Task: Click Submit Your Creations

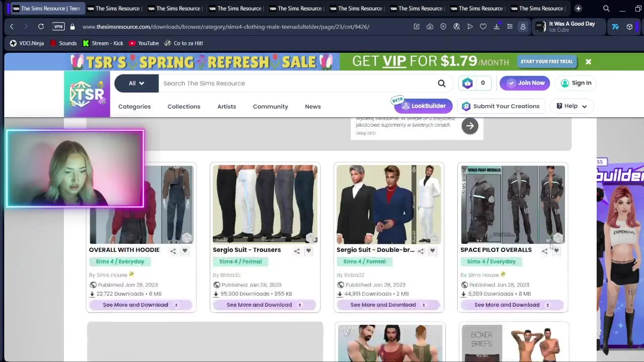Action: (x=501, y=106)
